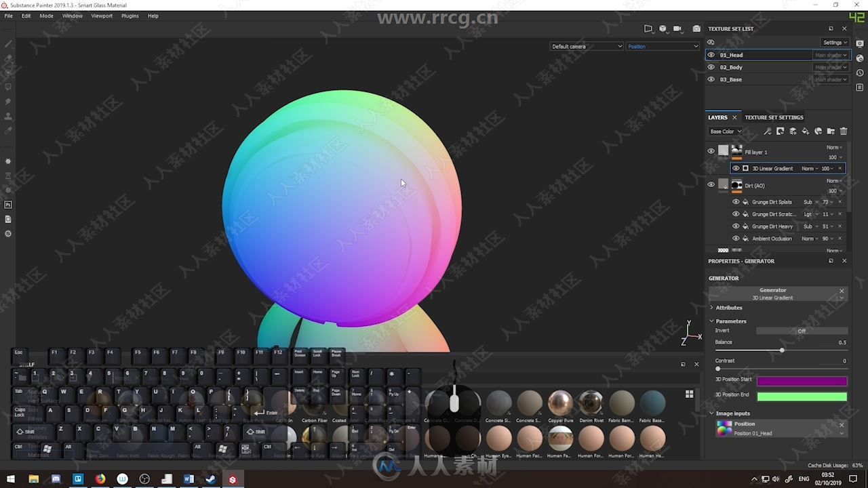
Task: Click the green 3D Position End swatch
Action: 802,396
